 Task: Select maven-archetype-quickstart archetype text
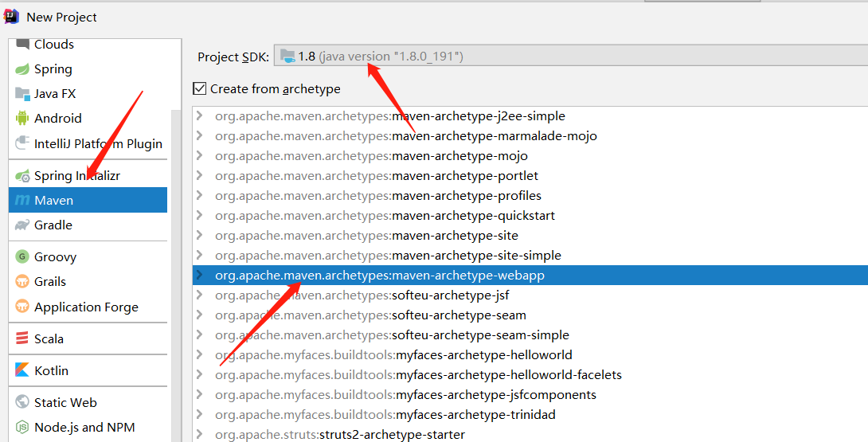pos(473,216)
